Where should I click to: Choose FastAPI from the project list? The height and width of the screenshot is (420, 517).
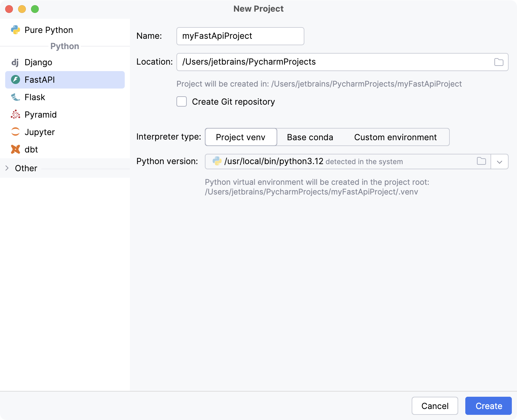pyautogui.click(x=40, y=80)
